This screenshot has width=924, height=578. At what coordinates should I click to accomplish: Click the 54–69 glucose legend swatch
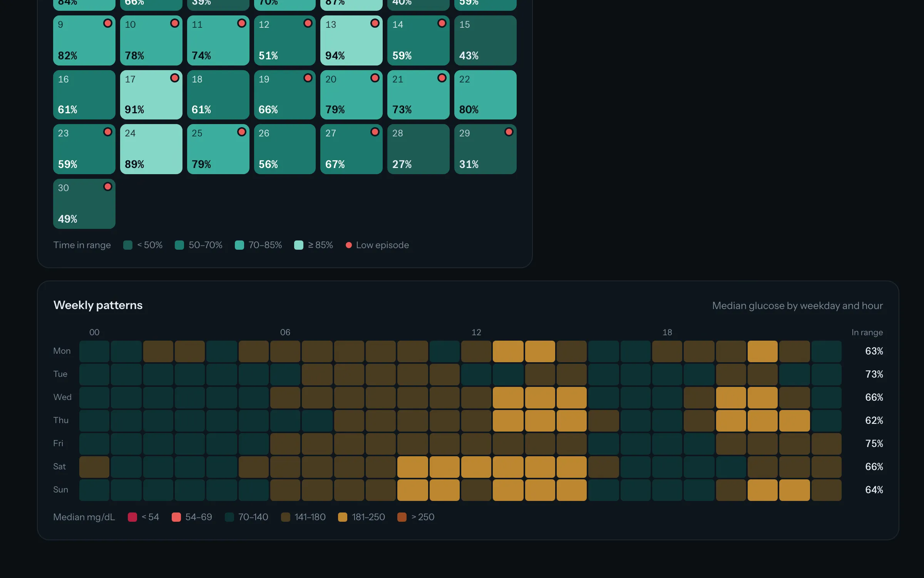pyautogui.click(x=176, y=517)
